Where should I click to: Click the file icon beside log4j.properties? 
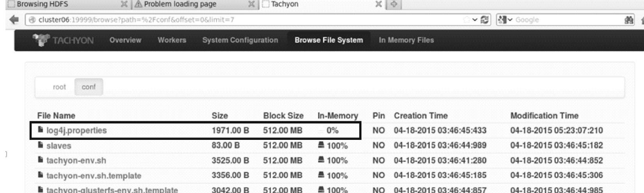41,130
